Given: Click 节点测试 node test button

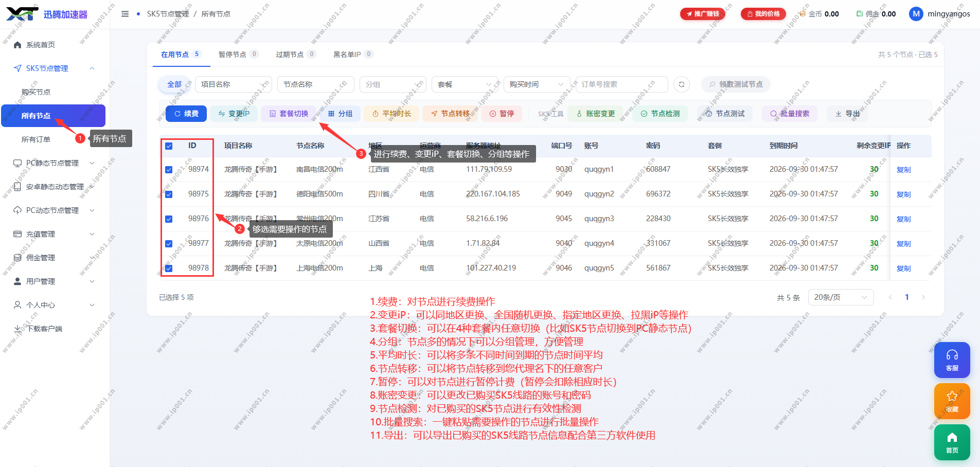Looking at the screenshot, I should 725,114.
